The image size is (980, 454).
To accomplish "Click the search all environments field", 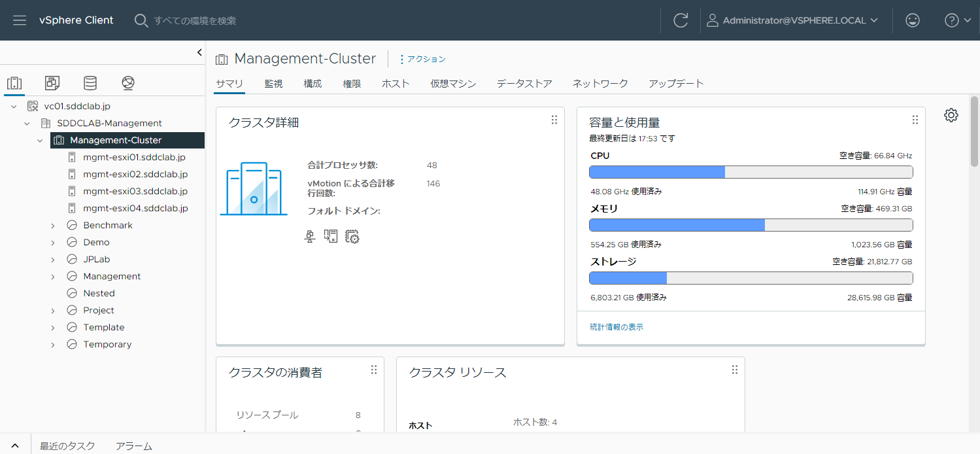I will click(x=195, y=20).
